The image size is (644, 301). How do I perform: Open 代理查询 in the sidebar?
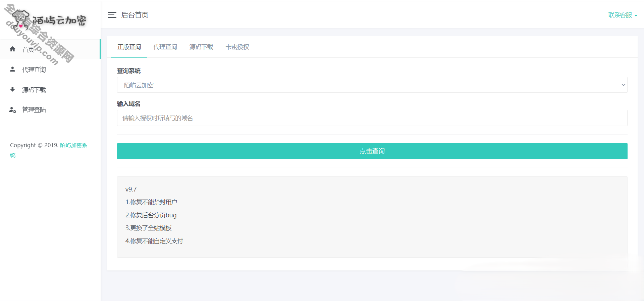[50, 70]
